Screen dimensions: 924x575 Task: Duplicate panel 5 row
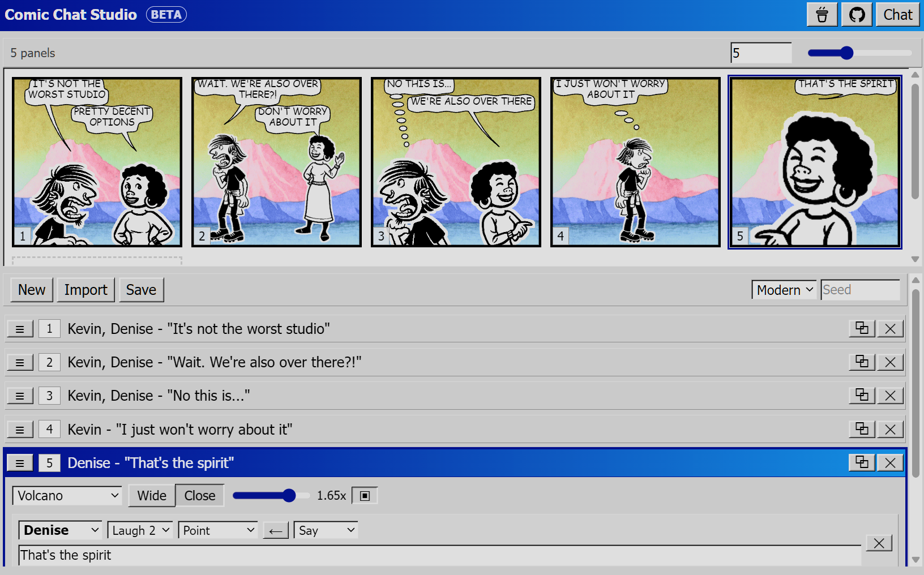(x=862, y=463)
